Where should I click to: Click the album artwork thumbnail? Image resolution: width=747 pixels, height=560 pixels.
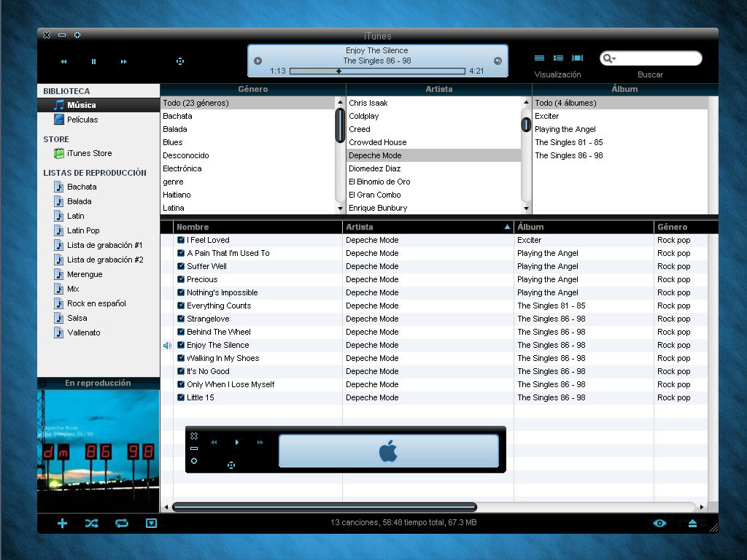point(98,451)
